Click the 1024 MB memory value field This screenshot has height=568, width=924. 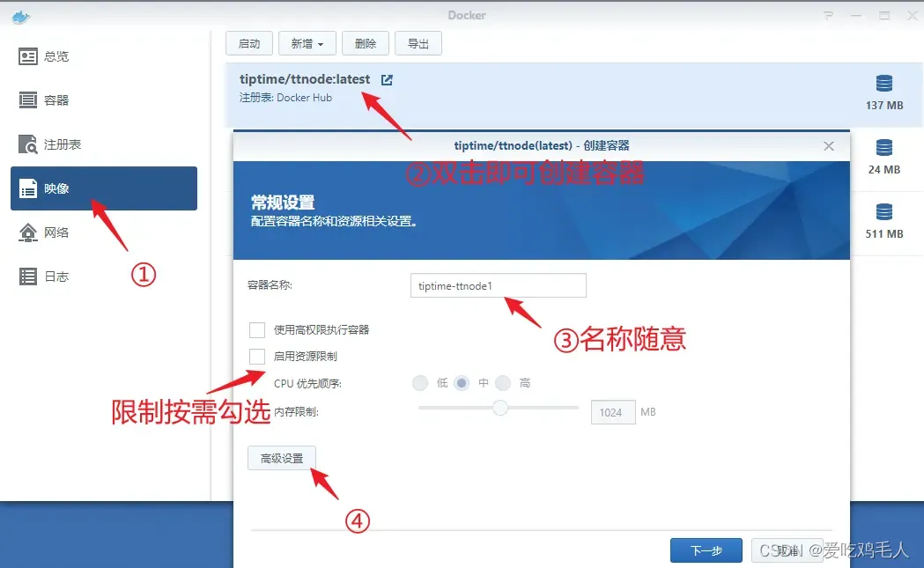[x=613, y=412]
